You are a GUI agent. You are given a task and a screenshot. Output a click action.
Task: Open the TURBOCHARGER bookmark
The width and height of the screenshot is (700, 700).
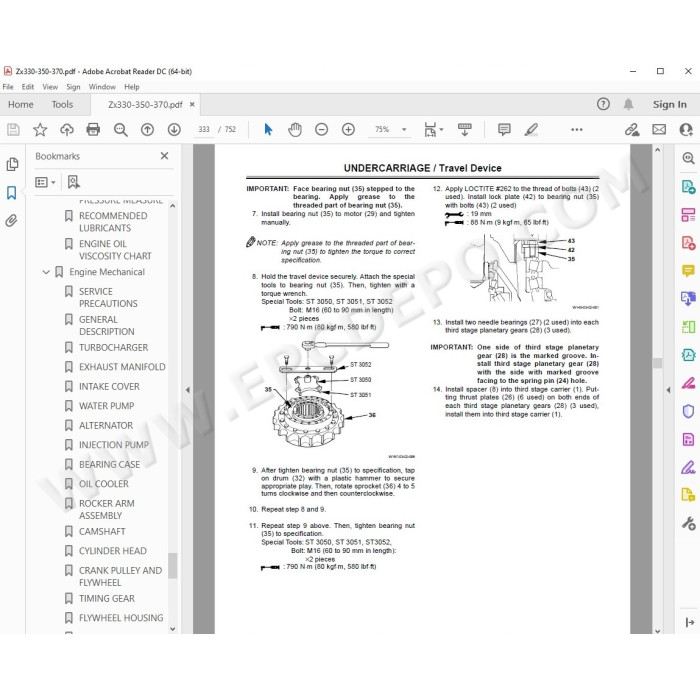point(113,347)
